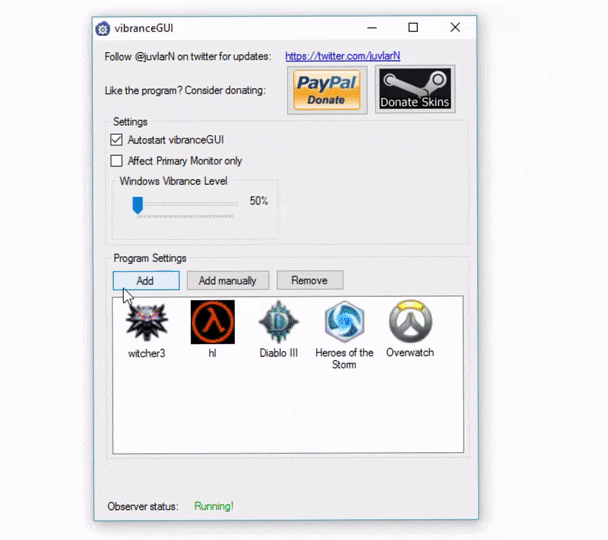The image size is (608, 540).
Task: Enable Affect Primary Monitor only
Action: (x=116, y=160)
